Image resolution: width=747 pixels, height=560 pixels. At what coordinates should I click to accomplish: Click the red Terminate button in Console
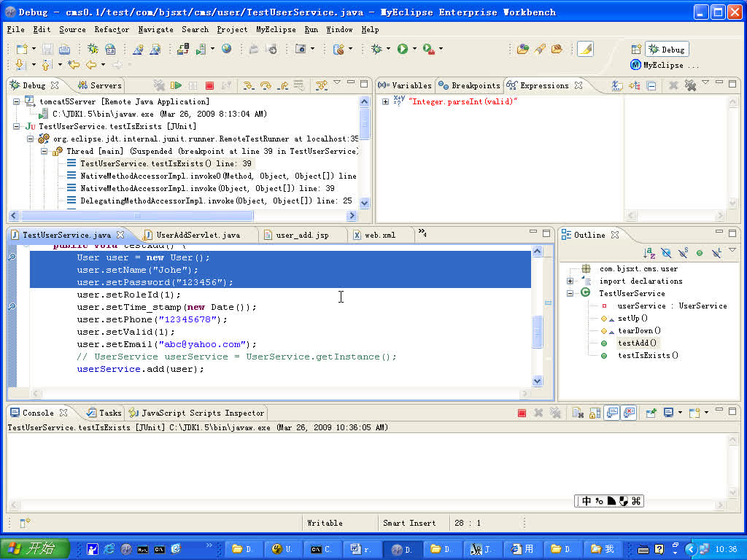pos(522,413)
